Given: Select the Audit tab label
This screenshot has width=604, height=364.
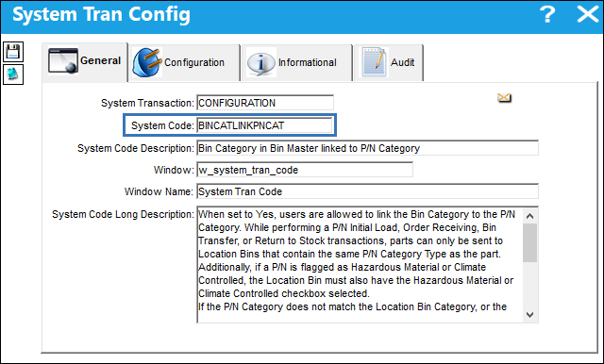Looking at the screenshot, I should pyautogui.click(x=402, y=62).
